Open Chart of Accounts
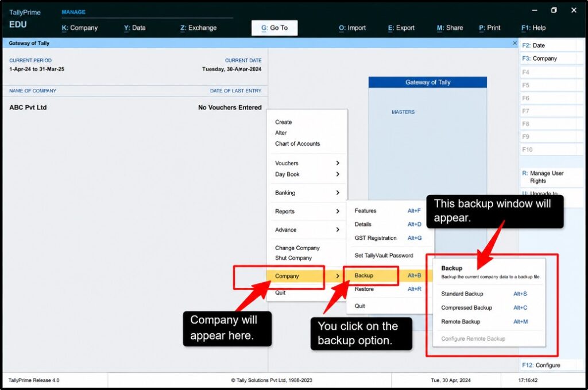Image resolution: width=588 pixels, height=390 pixels. [297, 143]
